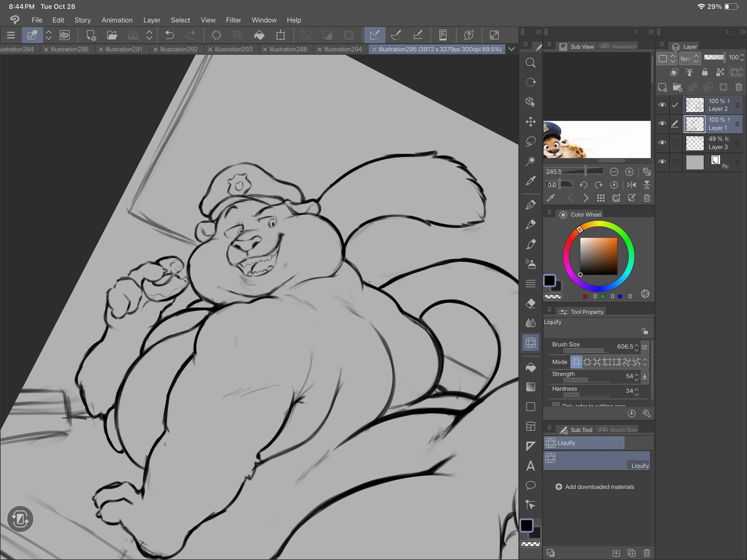747x560 pixels.
Task: Select the Balloon tool
Action: coord(530,485)
